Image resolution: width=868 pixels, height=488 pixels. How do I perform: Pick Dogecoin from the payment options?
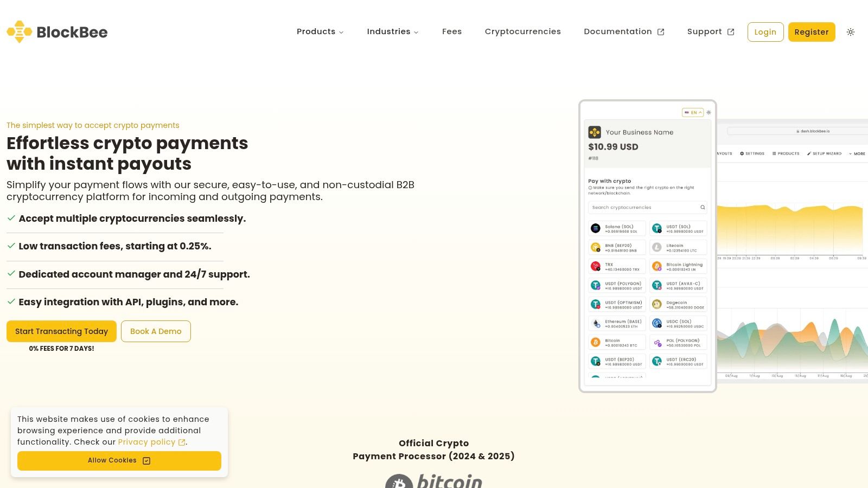678,304
